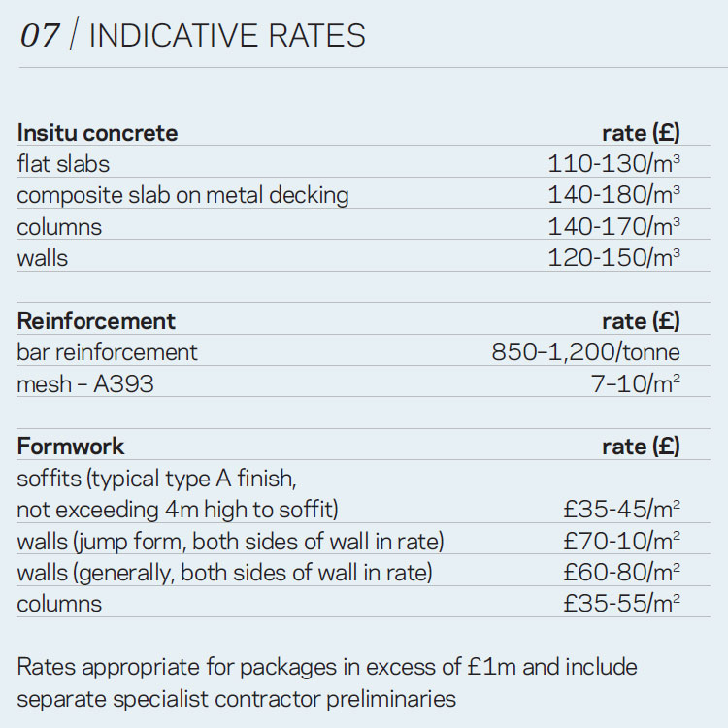Click the 140-170/m³ columns rate
The height and width of the screenshot is (728, 728).
613,227
